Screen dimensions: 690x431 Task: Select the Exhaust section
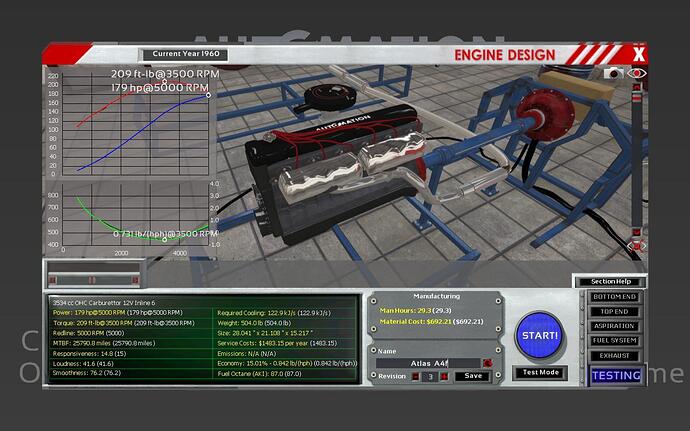[x=614, y=354]
